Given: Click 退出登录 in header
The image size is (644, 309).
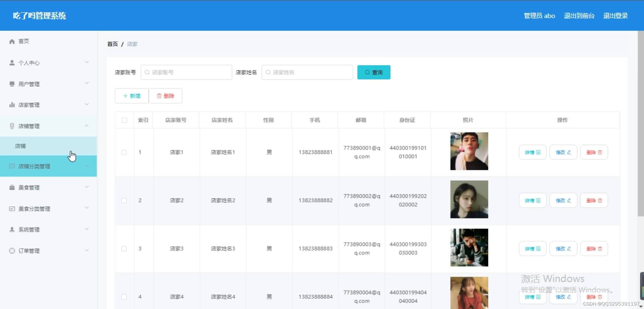Looking at the screenshot, I should pyautogui.click(x=615, y=16).
